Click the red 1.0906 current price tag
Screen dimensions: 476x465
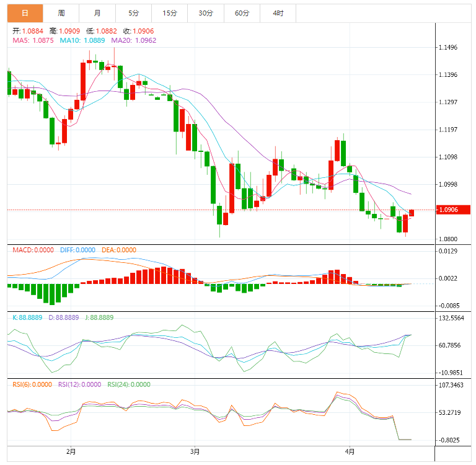pyautogui.click(x=453, y=210)
